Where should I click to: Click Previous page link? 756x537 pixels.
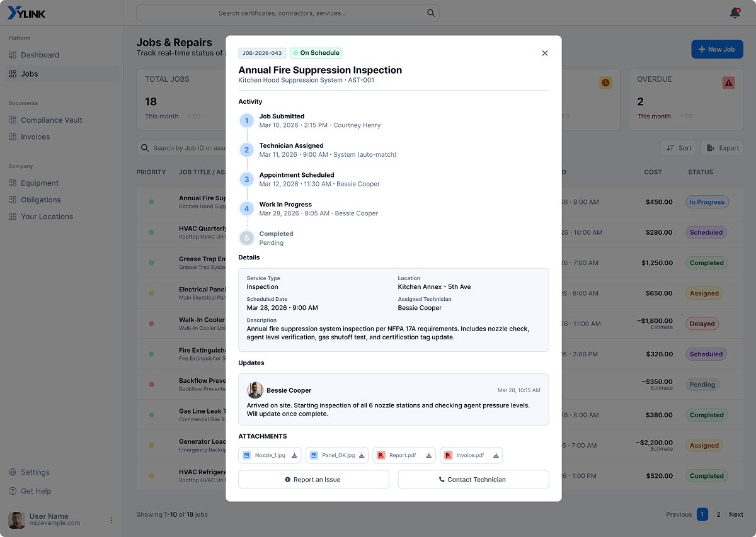click(x=679, y=514)
